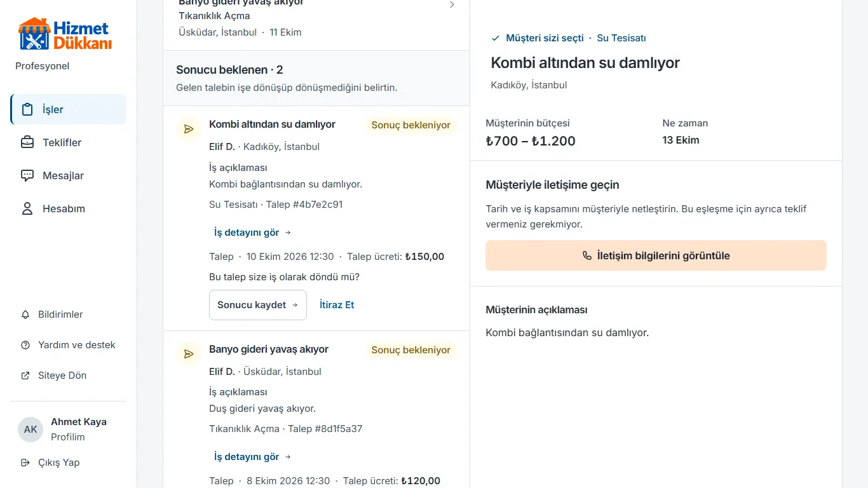Click the ₺700 – ₺1.200 budget value
This screenshot has width=868, height=488.
pyautogui.click(x=531, y=141)
